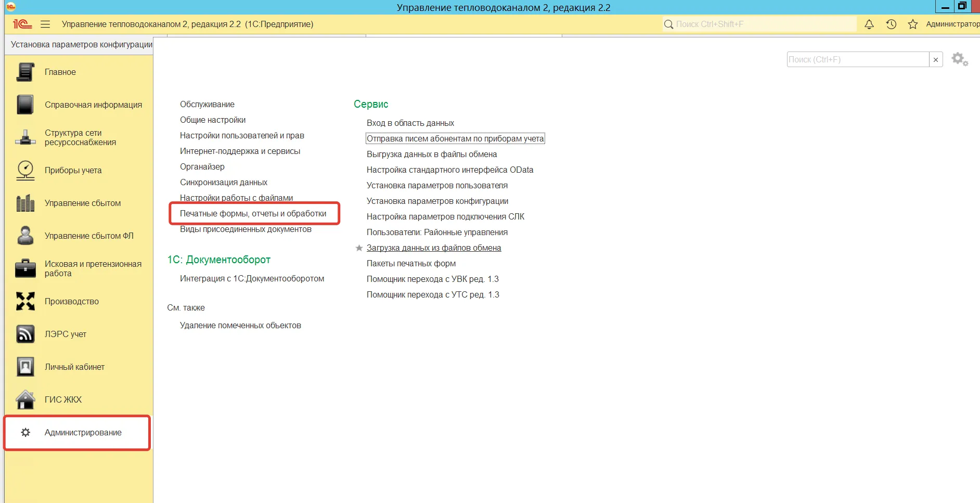Click the Управление сбытом chart icon
The width and height of the screenshot is (980, 503).
click(x=25, y=203)
